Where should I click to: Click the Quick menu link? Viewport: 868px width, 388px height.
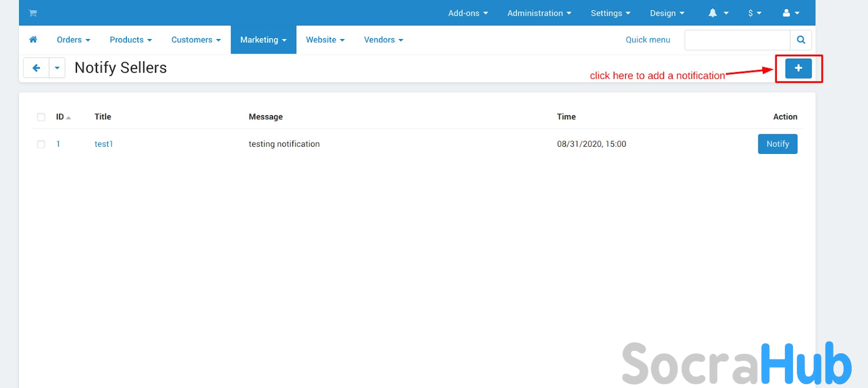(x=648, y=40)
